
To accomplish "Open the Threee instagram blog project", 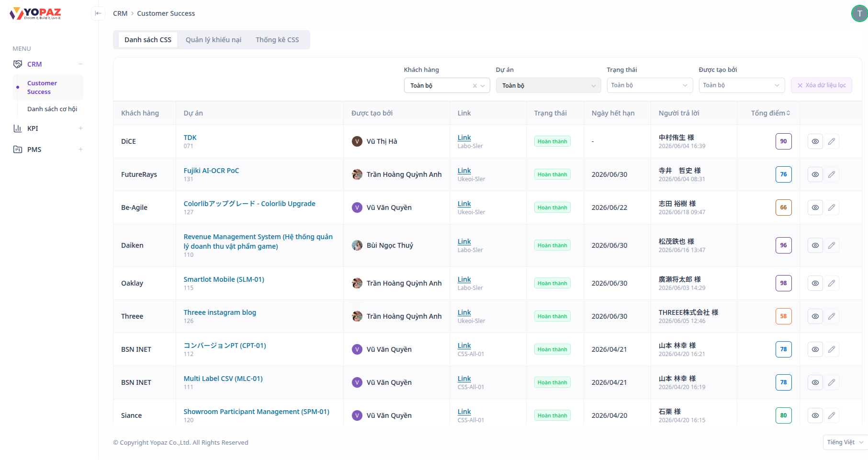I will coord(220,312).
